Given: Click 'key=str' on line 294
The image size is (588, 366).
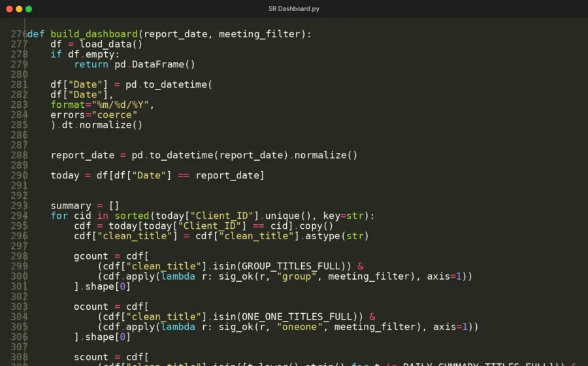Looking at the screenshot, I should pyautogui.click(x=344, y=216).
